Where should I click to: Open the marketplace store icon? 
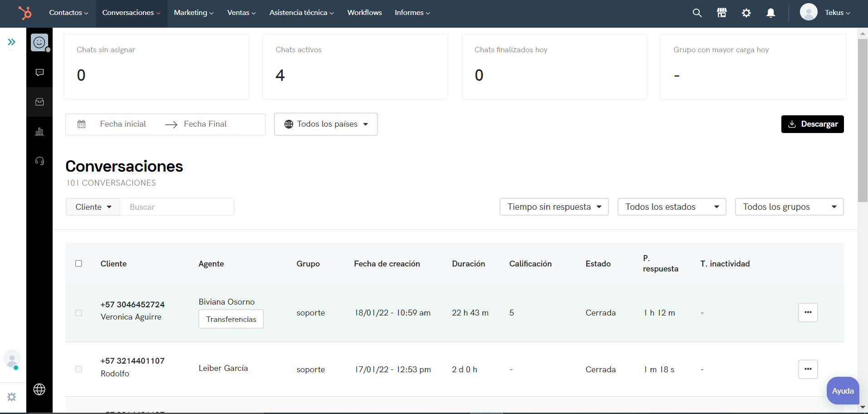[721, 13]
